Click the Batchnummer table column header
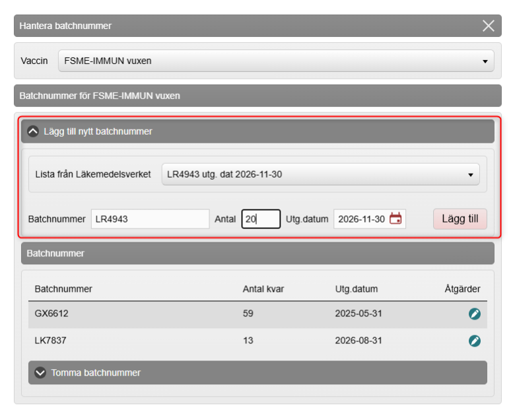This screenshot has width=515, height=420. click(63, 289)
